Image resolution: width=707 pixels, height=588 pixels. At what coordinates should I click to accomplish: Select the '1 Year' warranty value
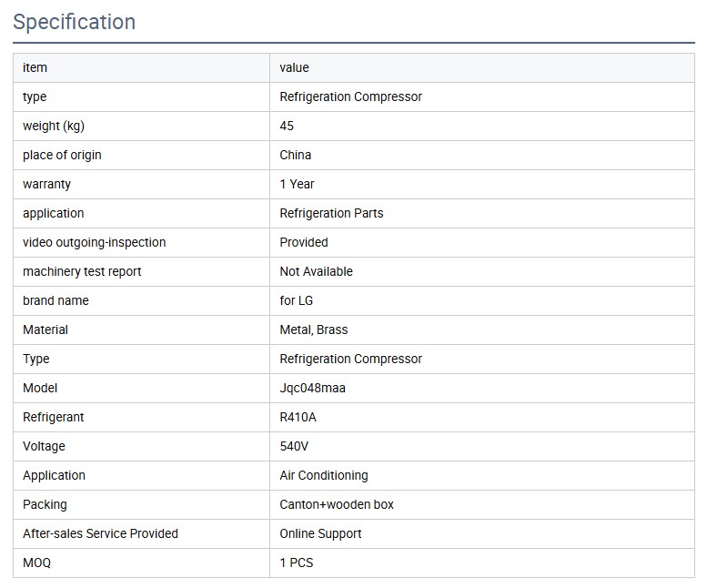coord(297,184)
